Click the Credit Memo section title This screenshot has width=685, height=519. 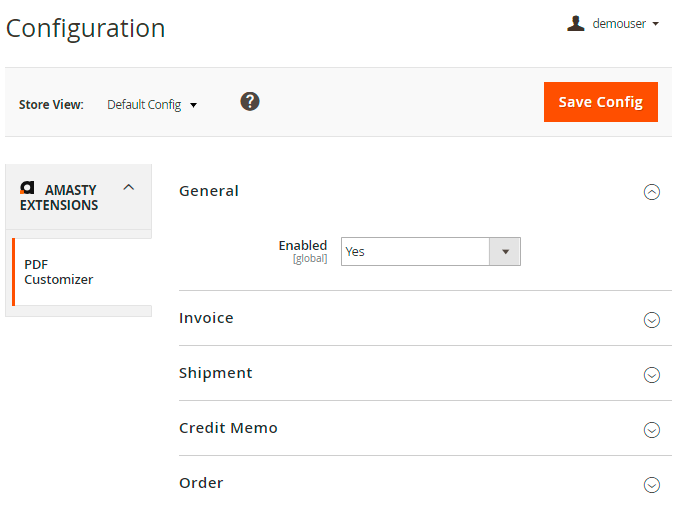click(228, 428)
